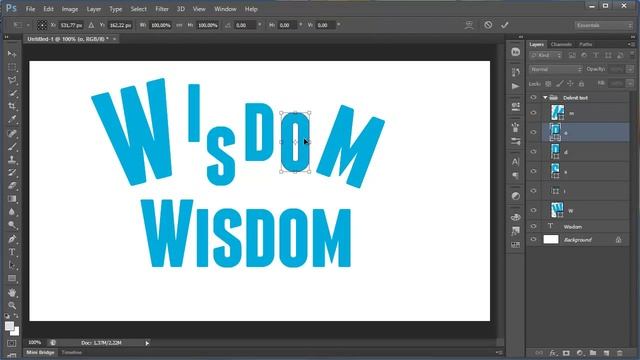
Task: Hide the Delimit text group
Action: (x=533, y=98)
